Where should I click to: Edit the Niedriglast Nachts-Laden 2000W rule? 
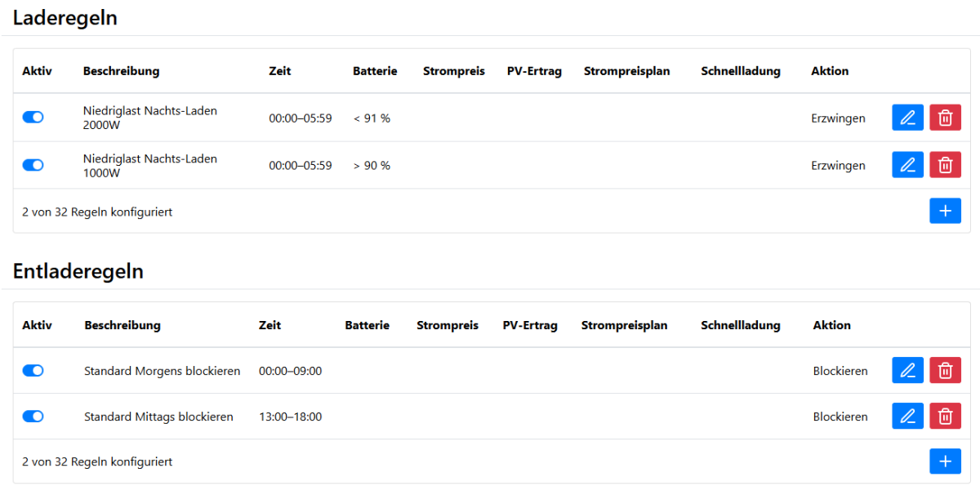coord(907,118)
